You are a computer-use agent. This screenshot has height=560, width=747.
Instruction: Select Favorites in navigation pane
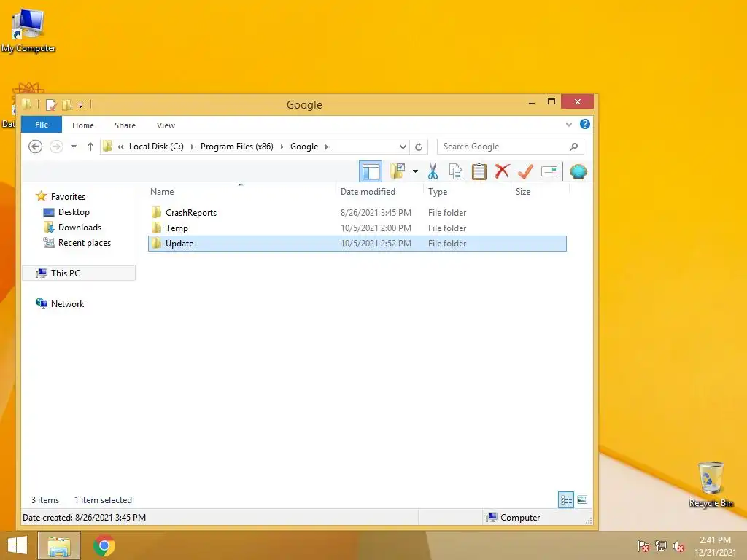[68, 197]
